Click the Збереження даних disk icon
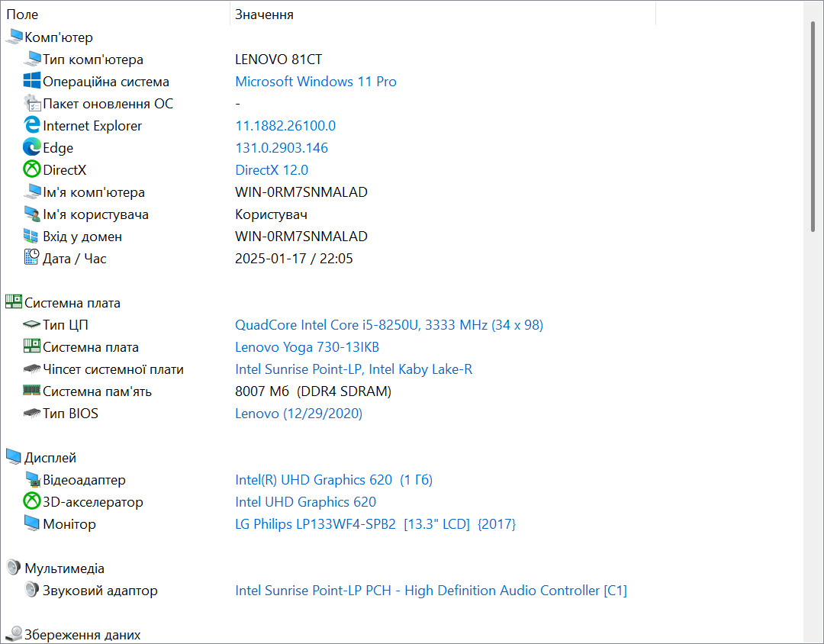 (14, 634)
